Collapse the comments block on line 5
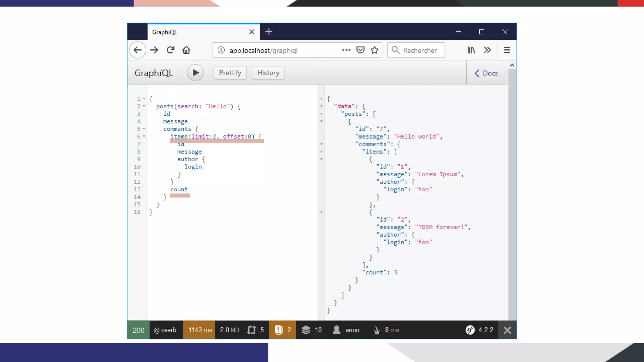Image resolution: width=644 pixels, height=362 pixels. 144,129
